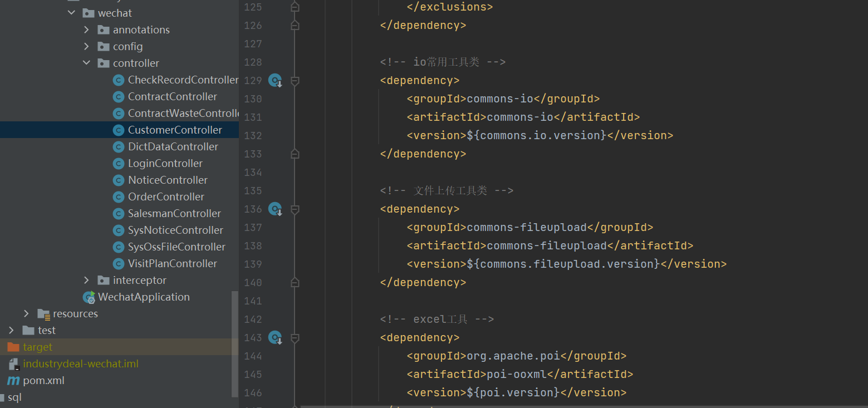
Task: Expand the interceptor package
Action: coord(86,280)
